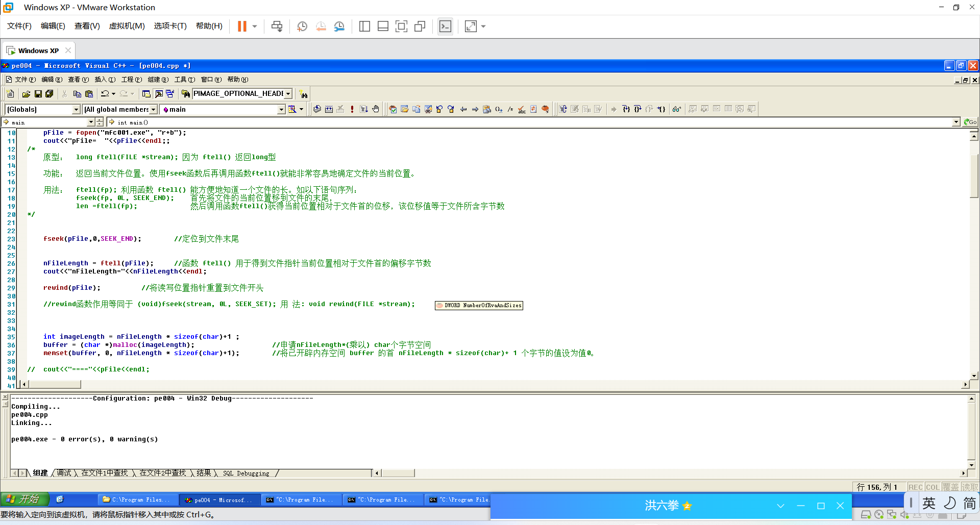Open the int main() address bar dropdown
Viewport: 980px width, 525px height.
(x=956, y=122)
